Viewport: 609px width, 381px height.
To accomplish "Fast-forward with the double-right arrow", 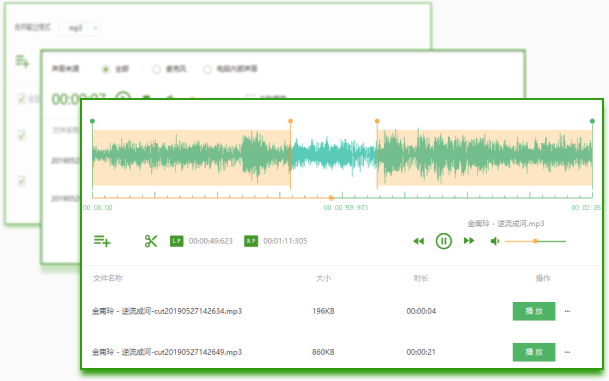I will (469, 241).
